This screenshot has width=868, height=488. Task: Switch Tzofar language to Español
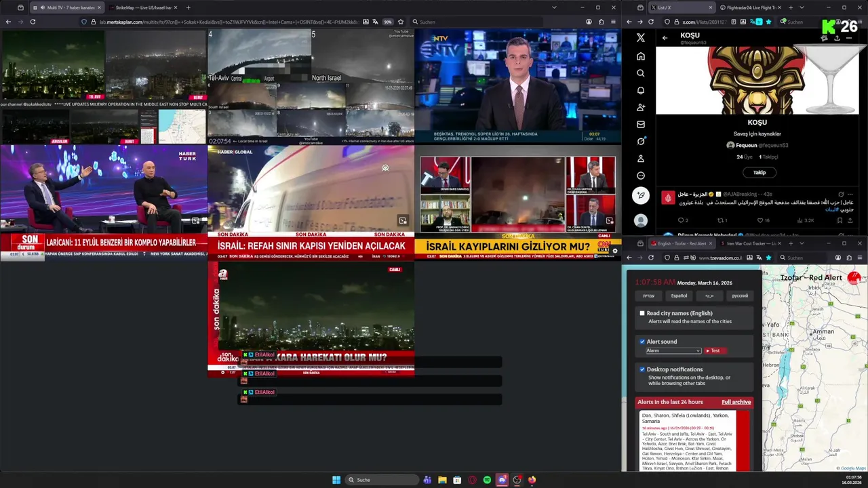[x=679, y=296]
